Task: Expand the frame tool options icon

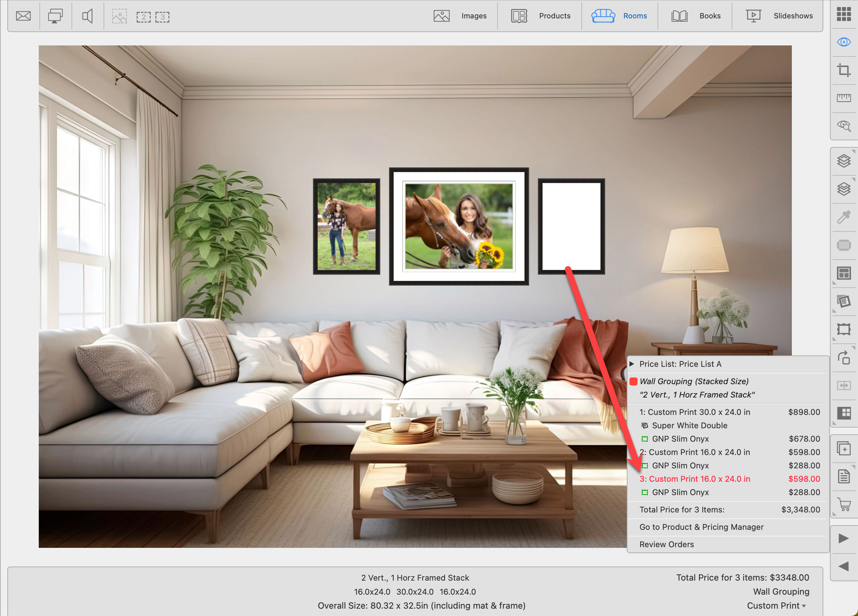Action: click(x=843, y=329)
